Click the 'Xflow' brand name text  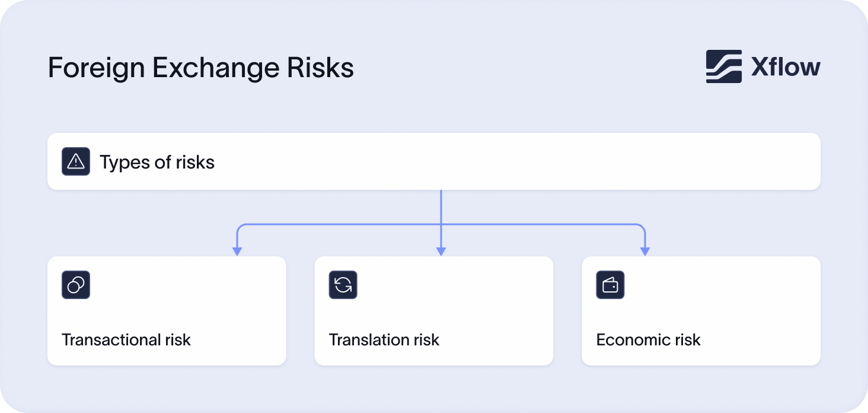(x=786, y=67)
